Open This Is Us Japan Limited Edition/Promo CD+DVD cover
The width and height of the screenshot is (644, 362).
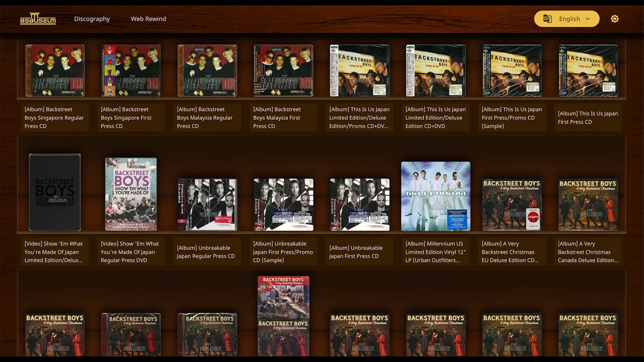[x=360, y=70]
